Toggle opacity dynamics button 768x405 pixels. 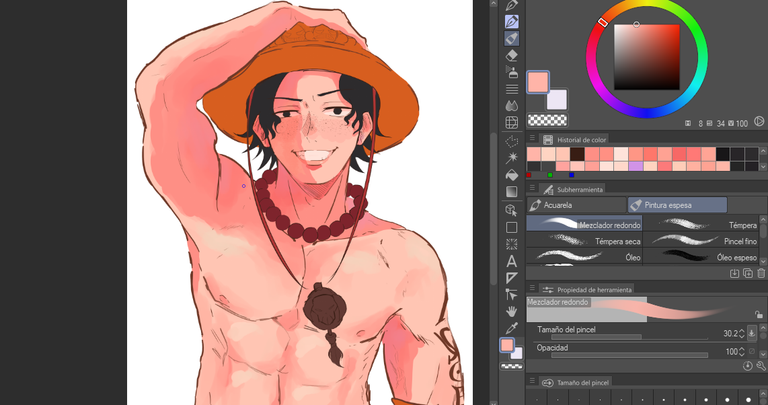pos(752,352)
